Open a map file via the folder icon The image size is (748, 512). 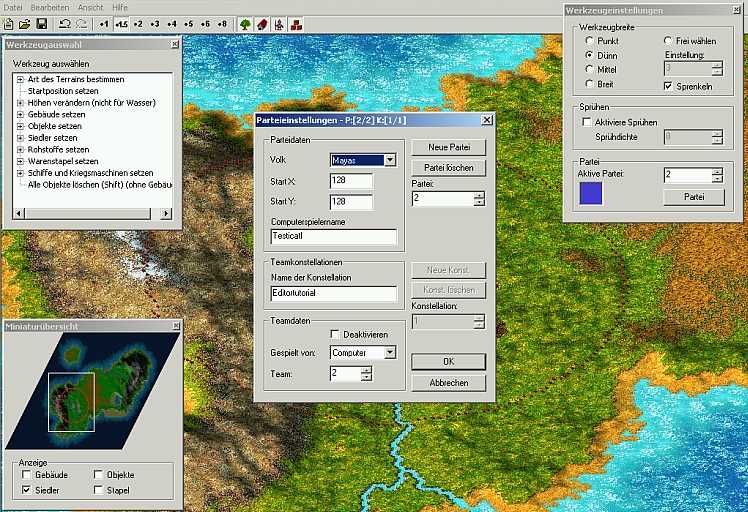[24, 24]
